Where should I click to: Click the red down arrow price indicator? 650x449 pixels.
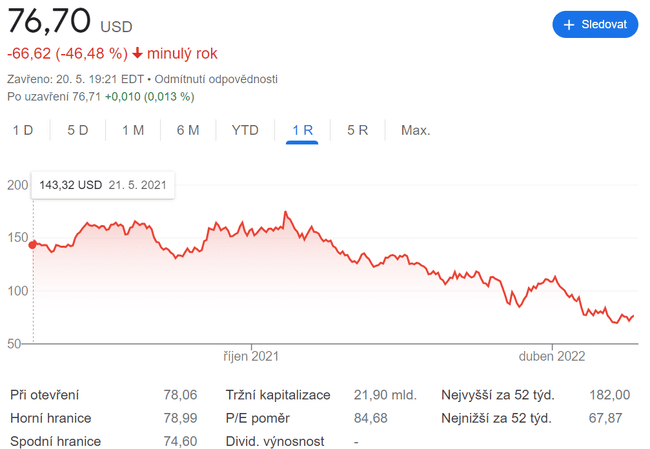click(x=137, y=54)
